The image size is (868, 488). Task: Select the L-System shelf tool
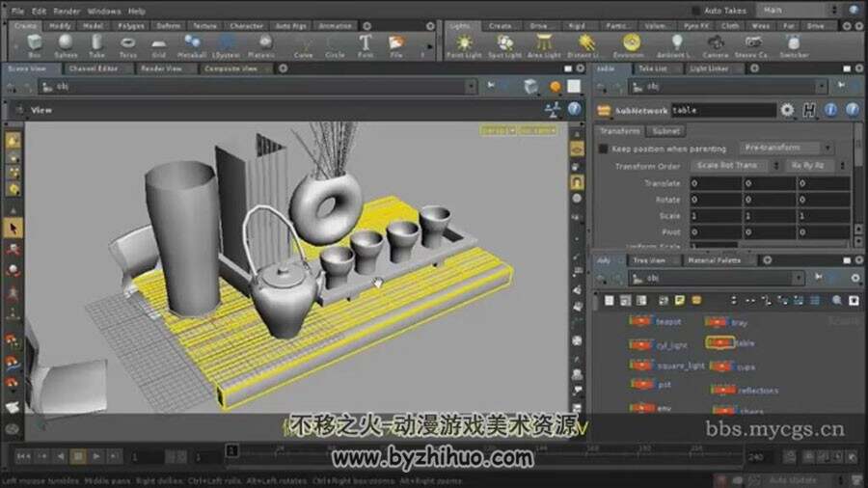227,45
